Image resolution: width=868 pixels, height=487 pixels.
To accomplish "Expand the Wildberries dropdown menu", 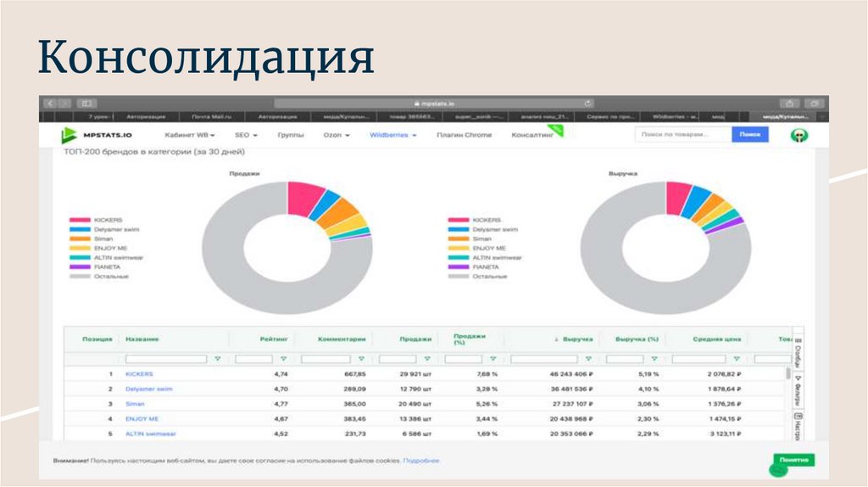I will 393,135.
